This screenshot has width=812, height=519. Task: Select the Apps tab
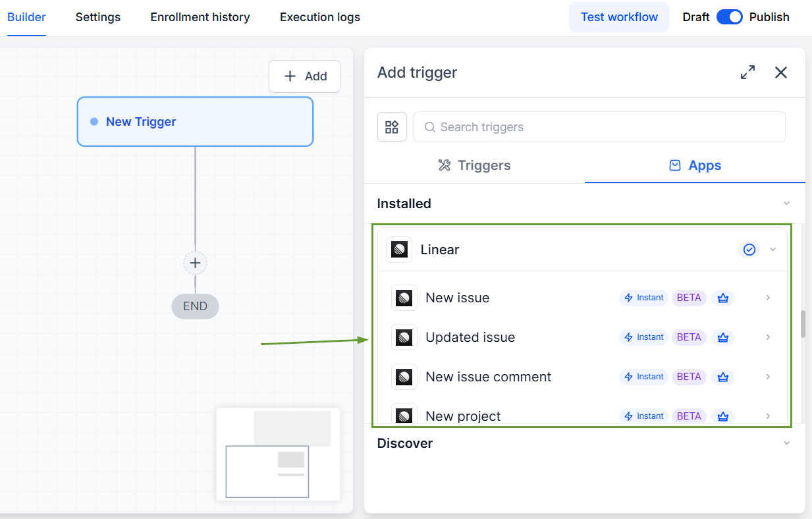pos(695,165)
